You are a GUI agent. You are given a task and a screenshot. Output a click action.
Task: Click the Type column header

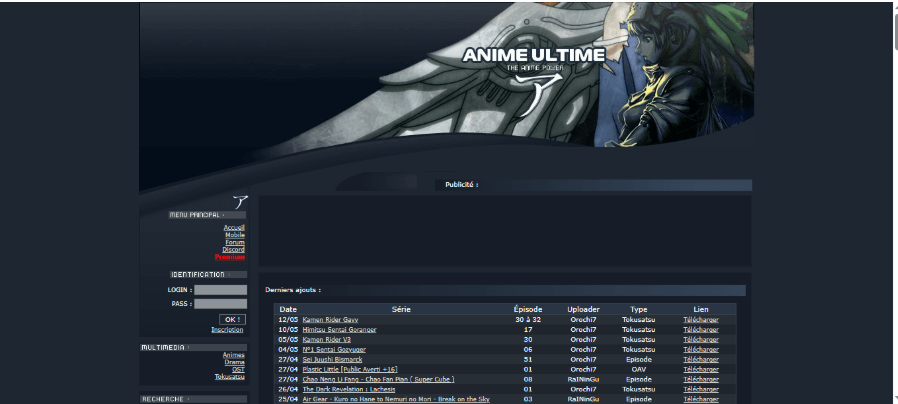pyautogui.click(x=639, y=309)
